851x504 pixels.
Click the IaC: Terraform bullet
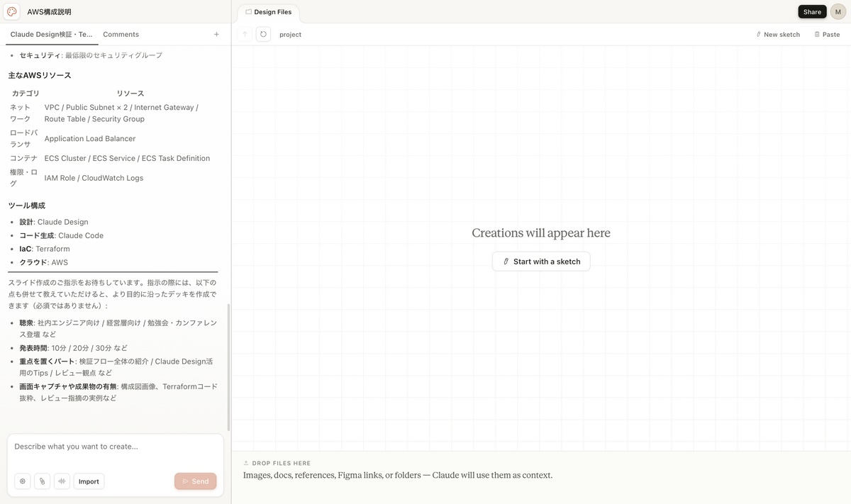tap(45, 249)
